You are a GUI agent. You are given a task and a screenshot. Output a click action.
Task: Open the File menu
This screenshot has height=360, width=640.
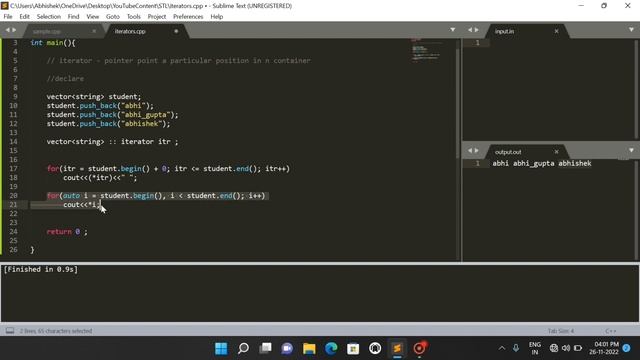click(x=8, y=17)
